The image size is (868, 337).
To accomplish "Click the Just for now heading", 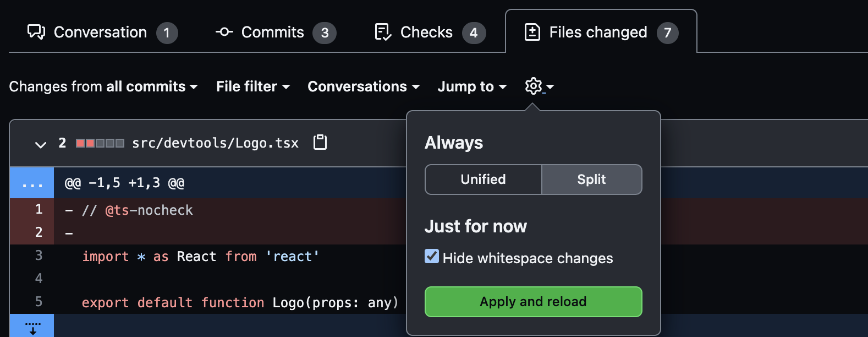I will [476, 226].
